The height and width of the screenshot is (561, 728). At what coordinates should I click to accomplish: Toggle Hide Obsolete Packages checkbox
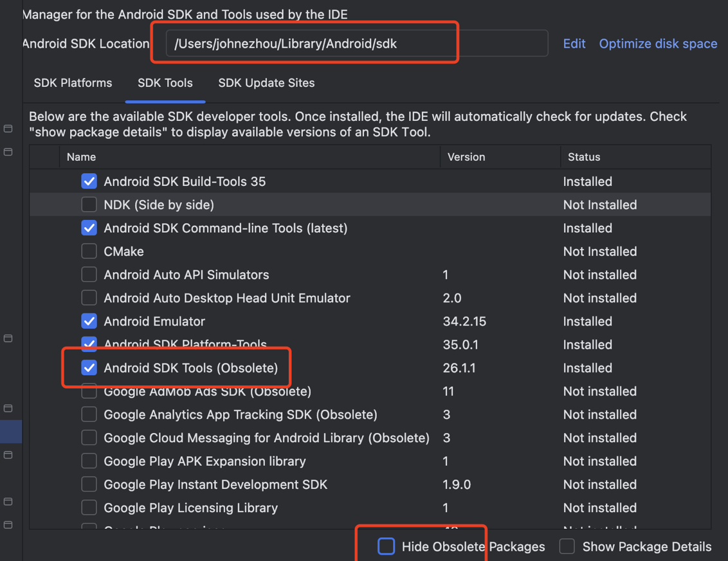[387, 547]
